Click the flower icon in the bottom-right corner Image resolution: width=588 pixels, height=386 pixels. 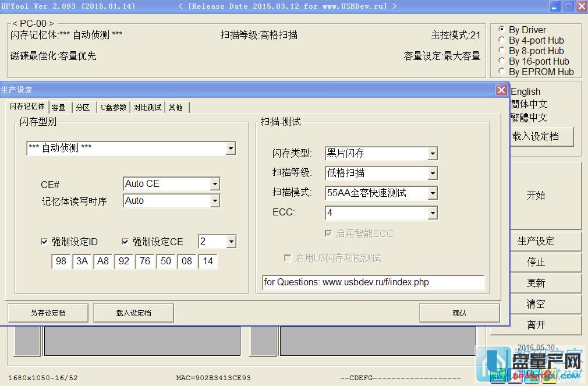click(x=549, y=376)
